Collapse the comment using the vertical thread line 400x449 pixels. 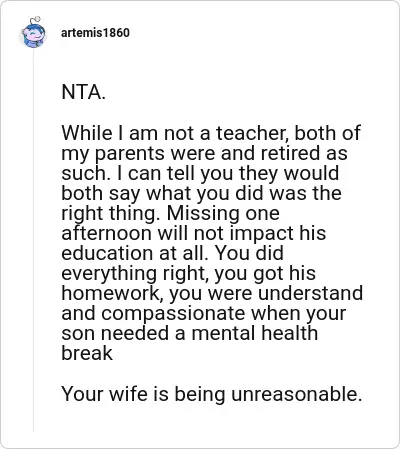pos(33,240)
